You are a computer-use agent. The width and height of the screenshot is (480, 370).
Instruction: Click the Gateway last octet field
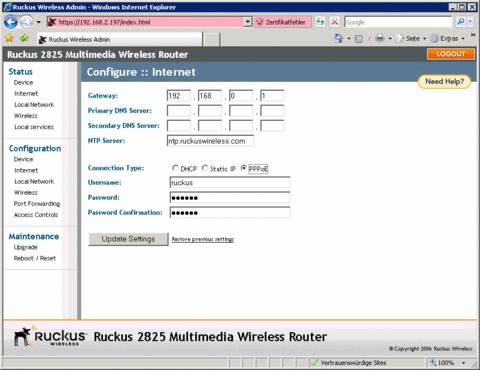[x=272, y=96]
